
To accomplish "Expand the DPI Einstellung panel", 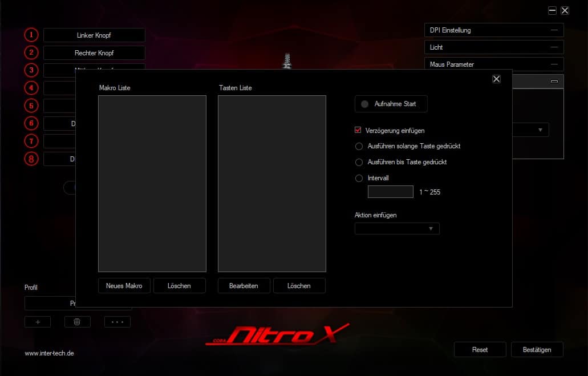I will [494, 30].
